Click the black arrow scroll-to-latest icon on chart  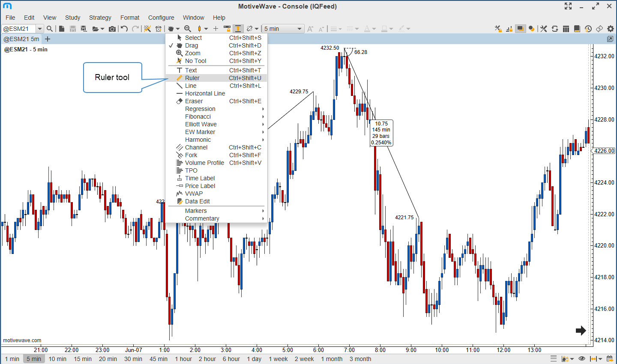[581, 330]
